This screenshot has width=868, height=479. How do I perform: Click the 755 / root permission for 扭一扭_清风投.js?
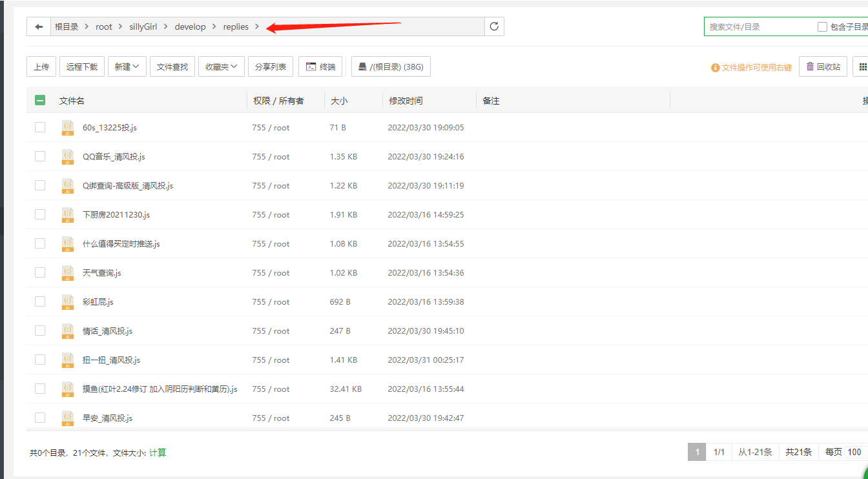tap(271, 360)
